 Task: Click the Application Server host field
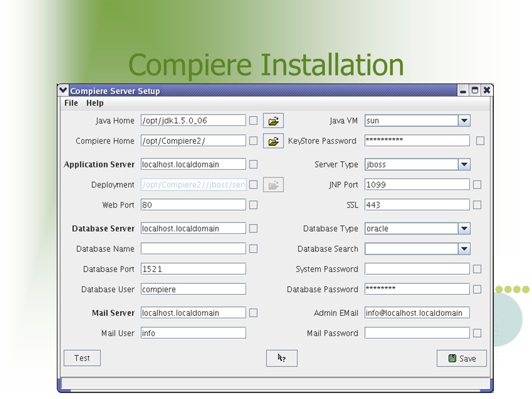click(194, 165)
